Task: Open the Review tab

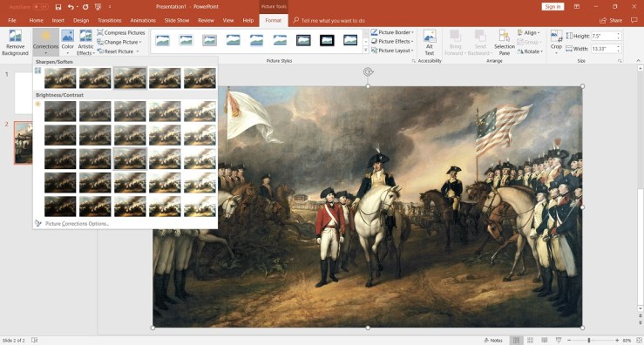Action: point(206,20)
